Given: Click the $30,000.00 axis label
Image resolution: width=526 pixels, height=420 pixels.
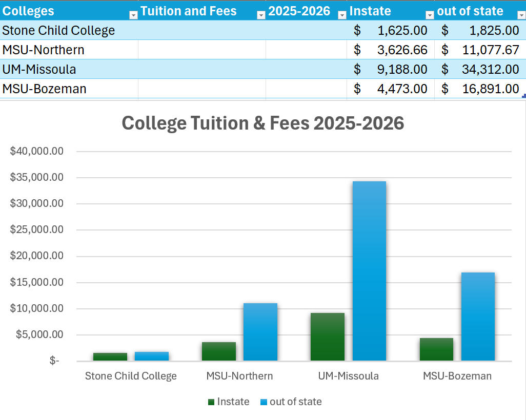Looking at the screenshot, I should [x=36, y=203].
